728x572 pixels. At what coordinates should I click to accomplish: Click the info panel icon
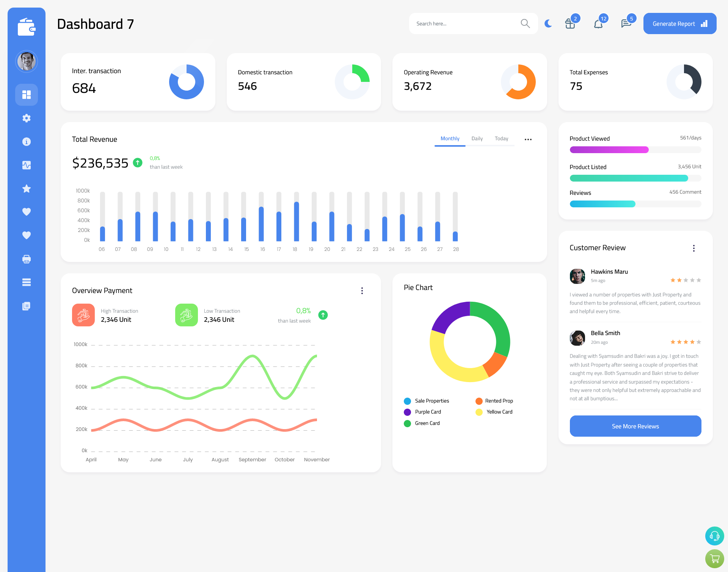[x=26, y=141]
